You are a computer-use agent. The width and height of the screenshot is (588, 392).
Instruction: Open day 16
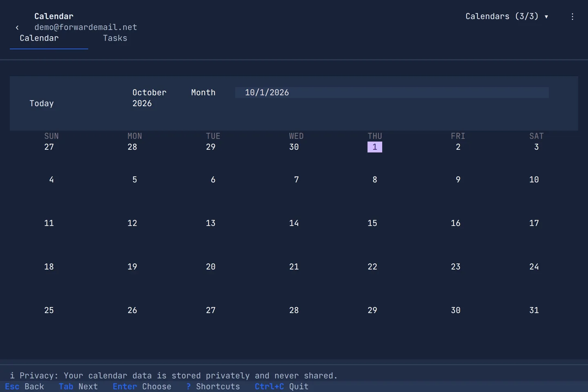[x=456, y=223]
